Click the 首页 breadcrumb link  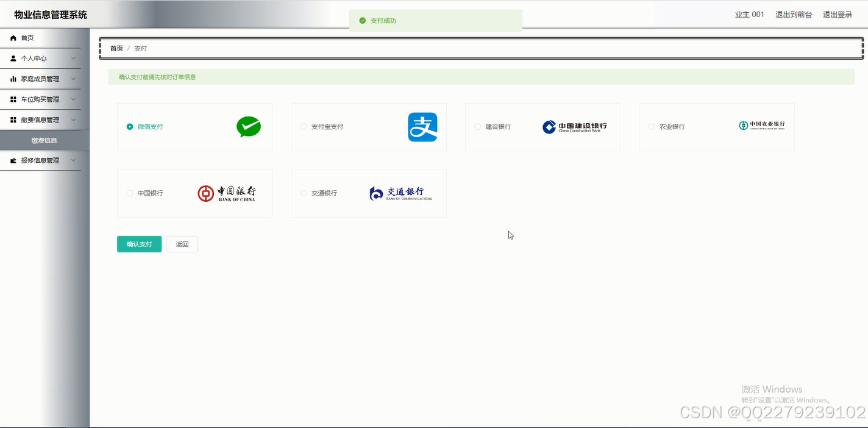click(x=116, y=48)
